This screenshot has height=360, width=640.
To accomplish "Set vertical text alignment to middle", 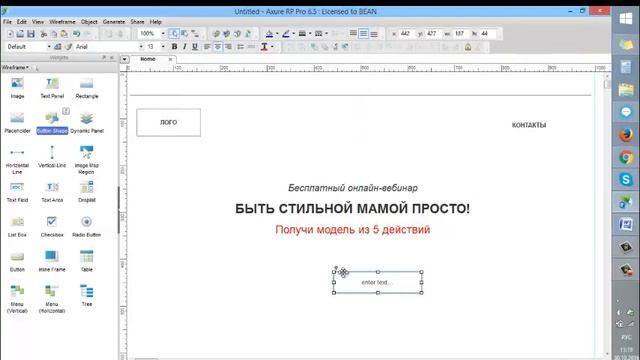I will click(x=363, y=33).
